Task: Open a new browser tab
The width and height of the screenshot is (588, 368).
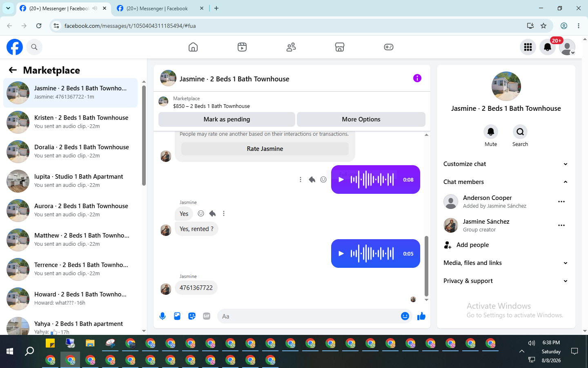Action: (216, 8)
